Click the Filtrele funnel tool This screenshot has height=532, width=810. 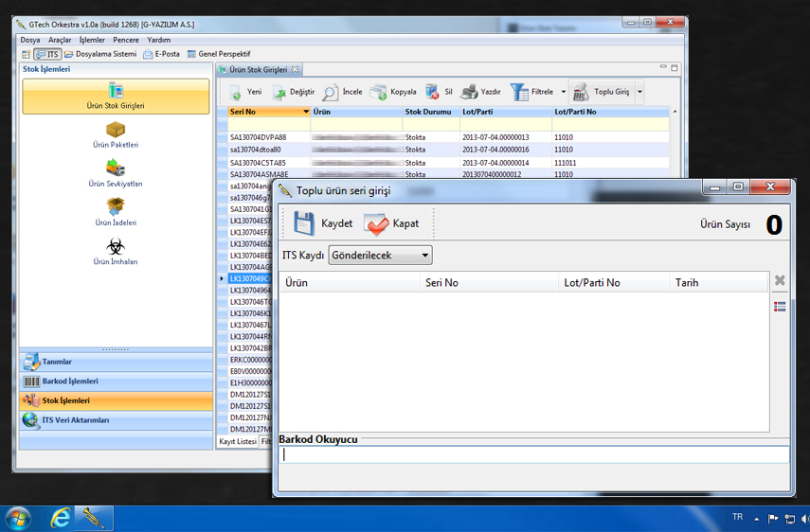click(x=518, y=92)
